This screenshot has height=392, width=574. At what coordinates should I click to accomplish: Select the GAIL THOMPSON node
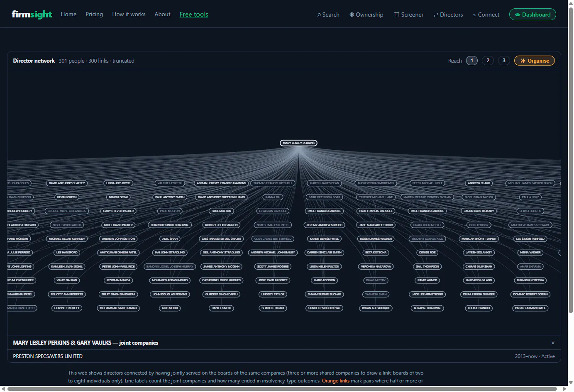click(x=427, y=266)
